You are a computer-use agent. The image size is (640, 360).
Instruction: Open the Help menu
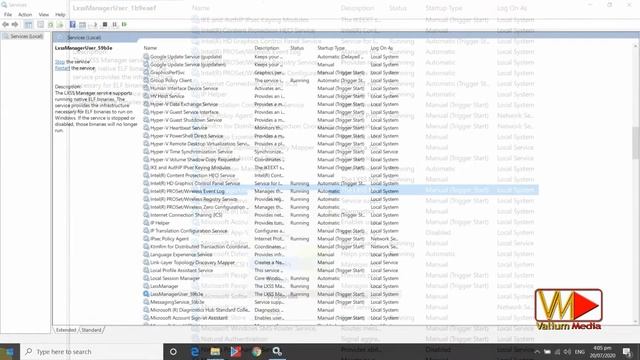pos(60,15)
